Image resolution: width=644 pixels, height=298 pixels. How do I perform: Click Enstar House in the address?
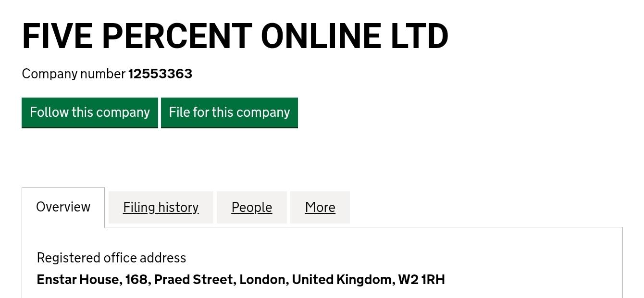79,280
